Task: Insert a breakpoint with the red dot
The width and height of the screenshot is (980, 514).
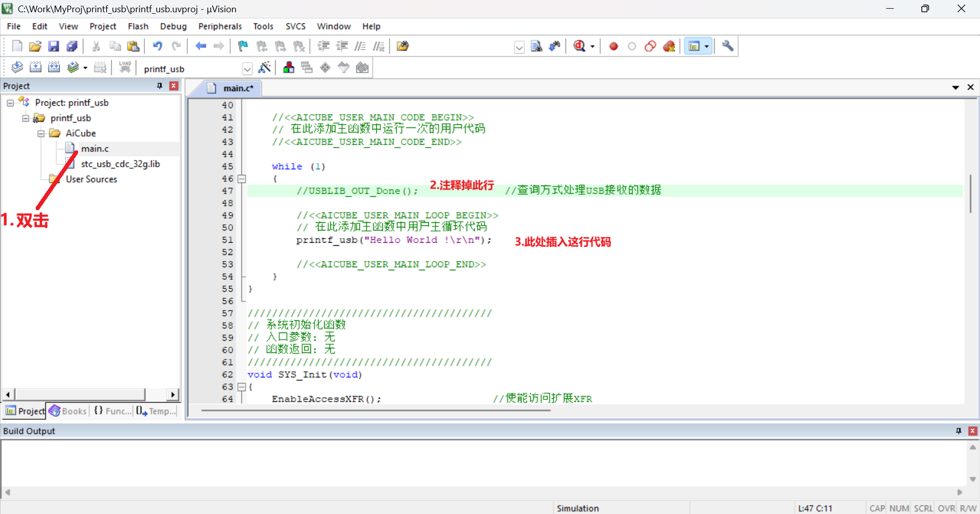Action: point(614,46)
